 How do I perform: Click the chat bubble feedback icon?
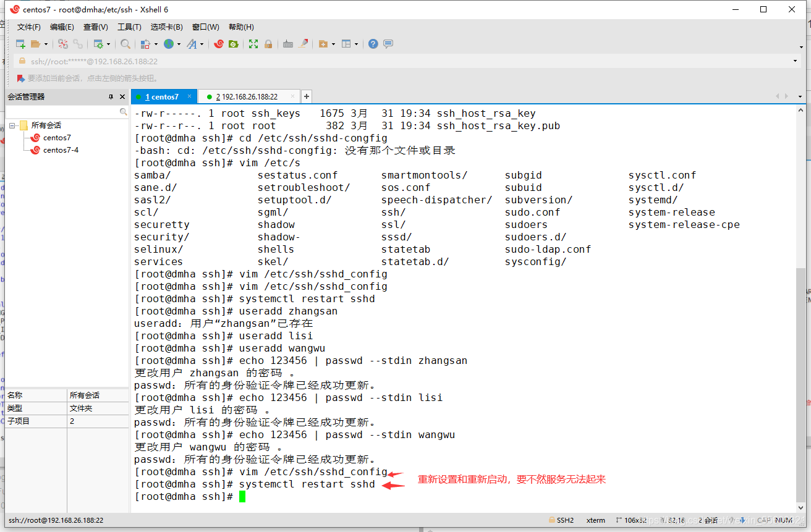[388, 44]
